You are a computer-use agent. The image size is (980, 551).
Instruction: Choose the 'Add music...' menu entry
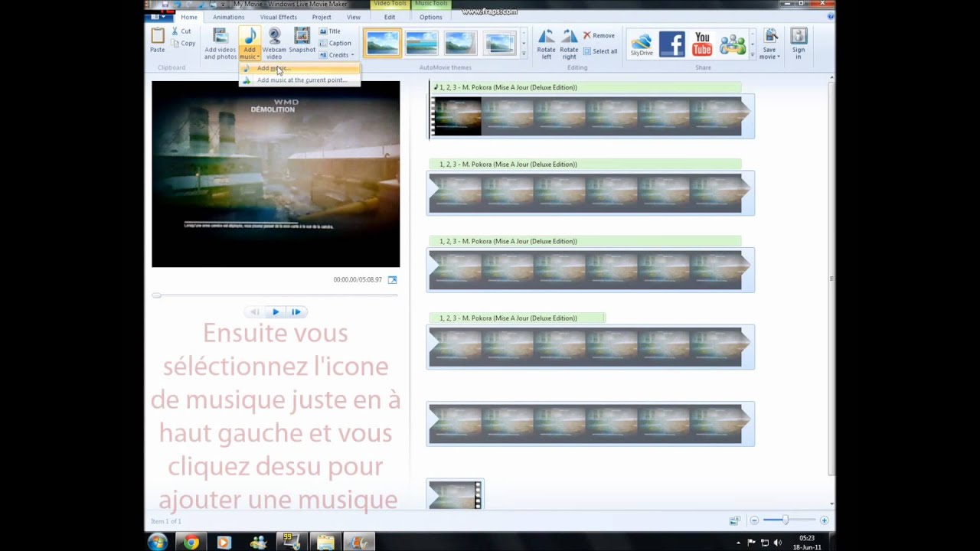pos(299,68)
